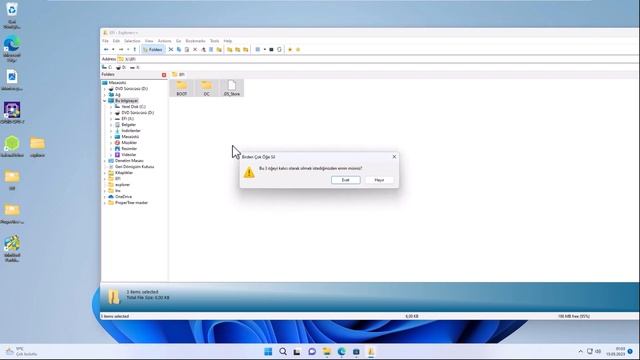Open the Views dropdown arrow
Image resolution: width=640 pixels, height=360 pixels.
(264, 49)
